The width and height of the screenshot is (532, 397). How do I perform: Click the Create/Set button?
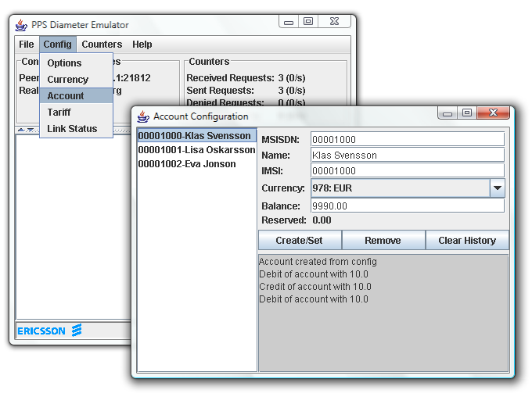[x=300, y=241]
